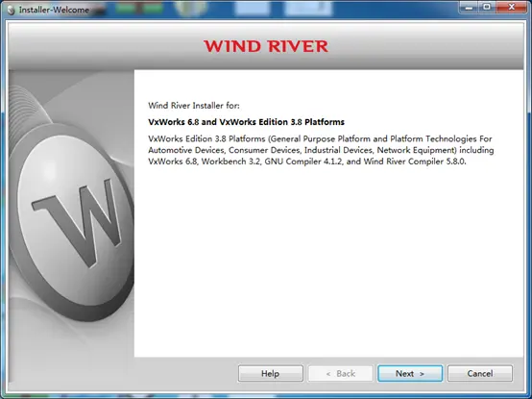Viewport: 532px width, 399px height.
Task: Open the installer Help button
Action: coord(271,374)
